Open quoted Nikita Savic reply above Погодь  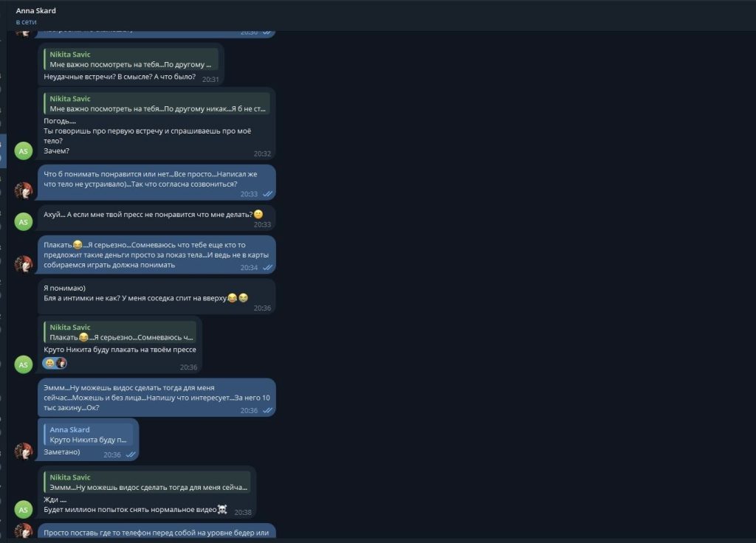click(x=157, y=103)
